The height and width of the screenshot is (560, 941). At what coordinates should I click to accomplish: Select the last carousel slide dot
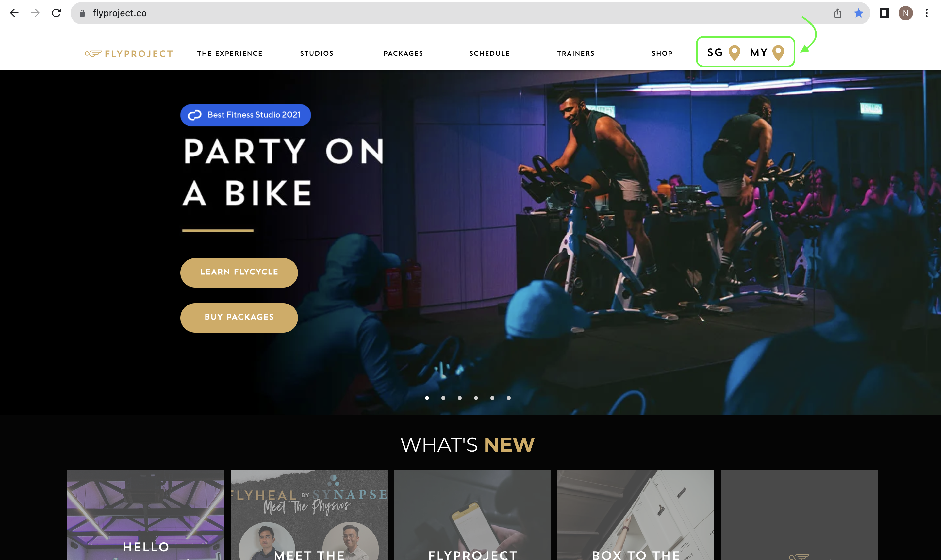click(x=509, y=398)
